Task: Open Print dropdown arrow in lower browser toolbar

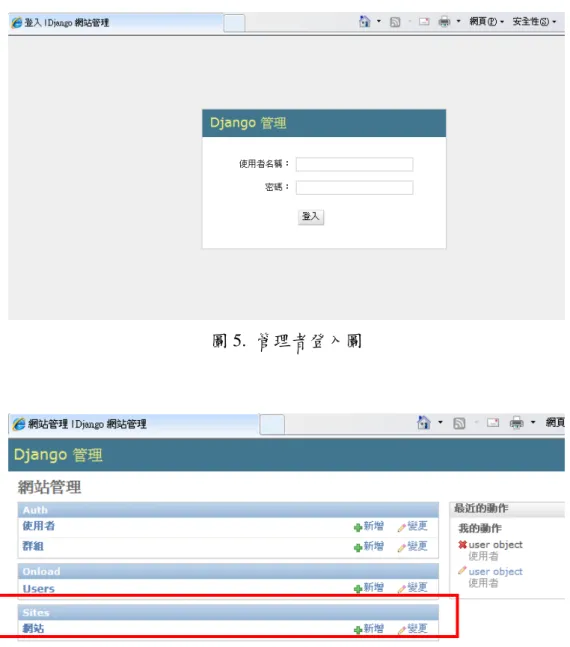Action: [533, 422]
